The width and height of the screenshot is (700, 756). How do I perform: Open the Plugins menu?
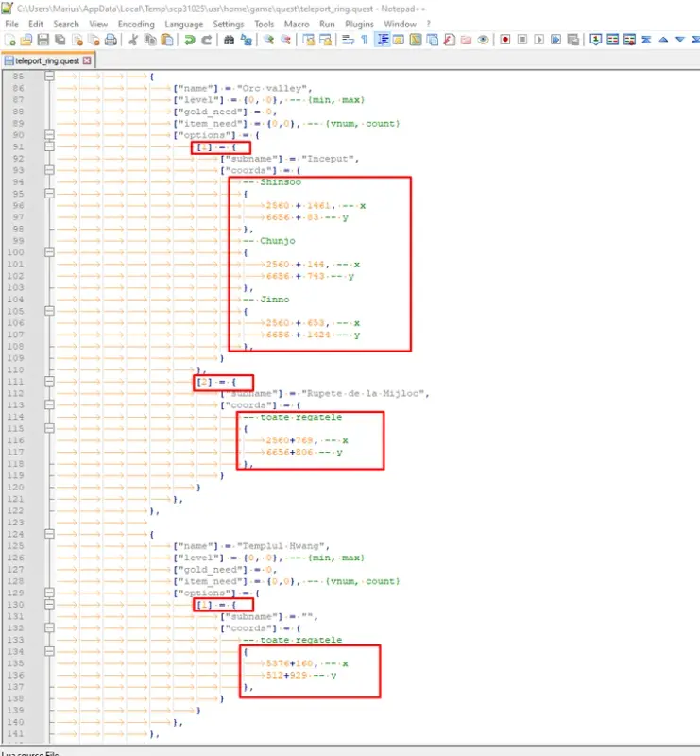tap(359, 25)
